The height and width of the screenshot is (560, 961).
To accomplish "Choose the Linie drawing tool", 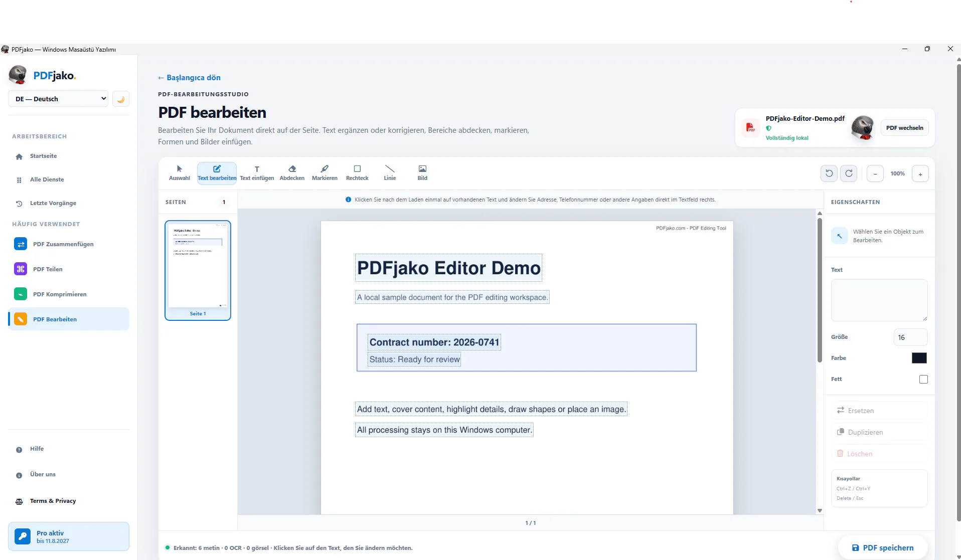I will click(390, 173).
